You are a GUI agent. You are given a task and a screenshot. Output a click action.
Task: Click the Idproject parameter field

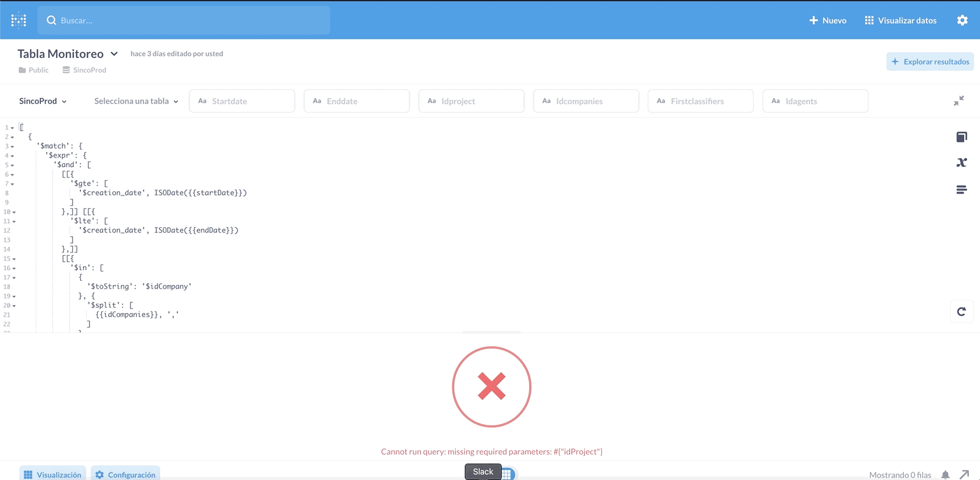471,101
